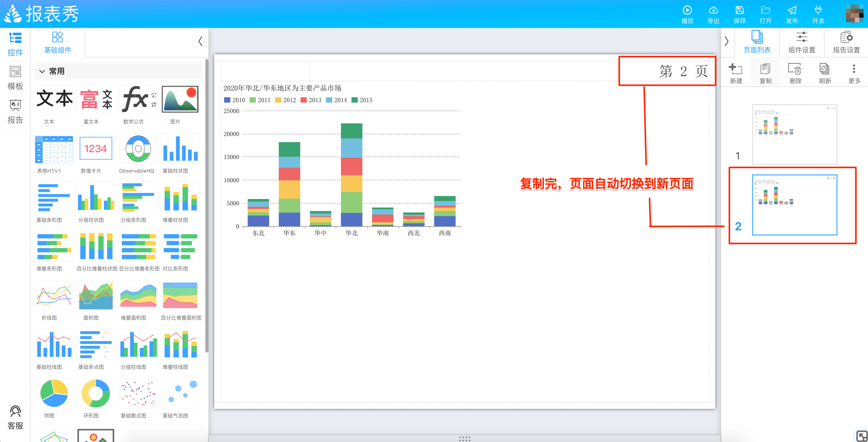Click the 复制 copy page button
The width and height of the screenshot is (868, 442).
click(766, 73)
